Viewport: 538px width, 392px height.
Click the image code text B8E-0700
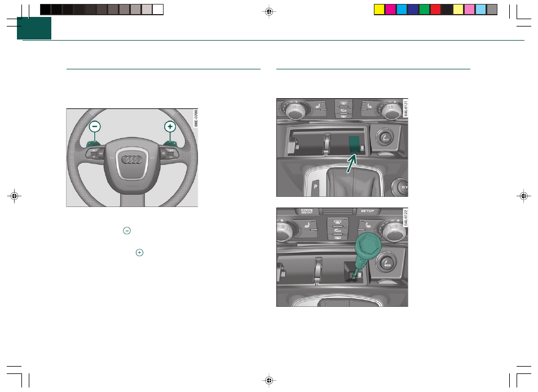pos(196,118)
